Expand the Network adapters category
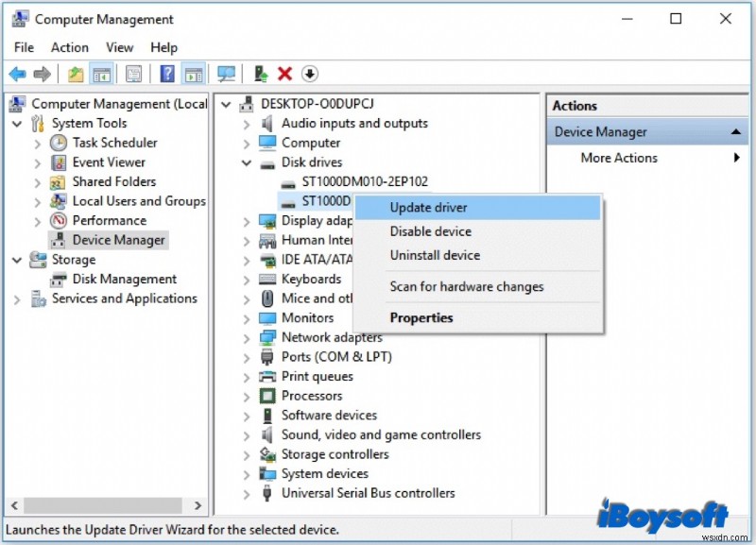Viewport: 756px width, 545px height. coord(248,336)
